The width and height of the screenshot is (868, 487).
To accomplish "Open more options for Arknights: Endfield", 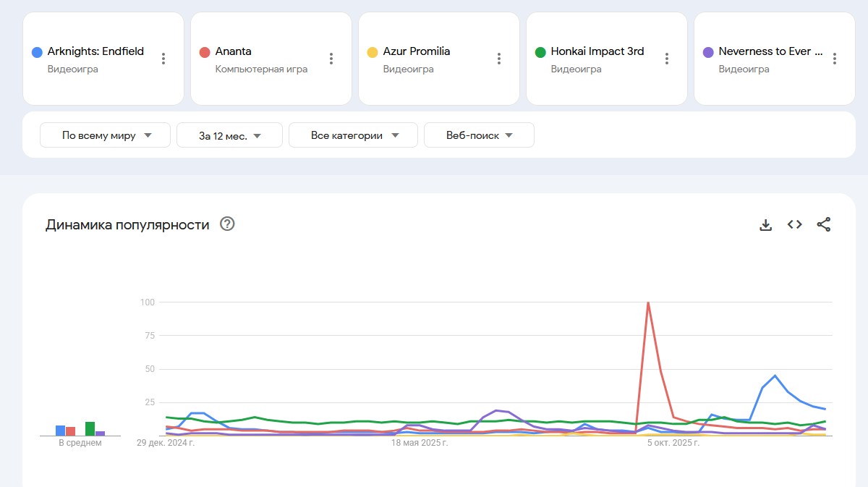I will click(163, 59).
